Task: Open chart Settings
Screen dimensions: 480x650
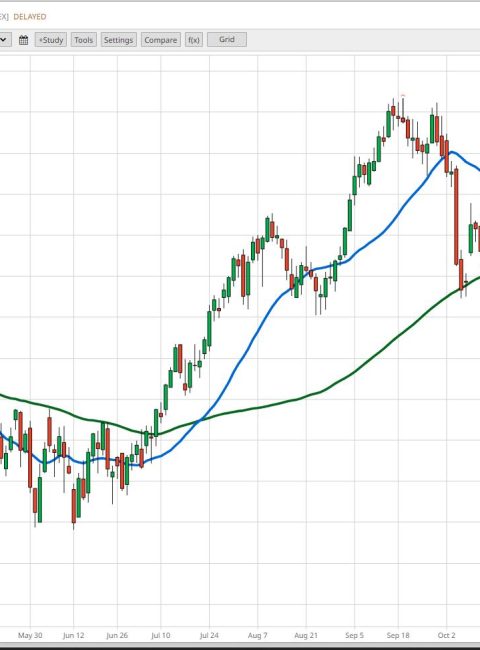Action: pos(118,40)
